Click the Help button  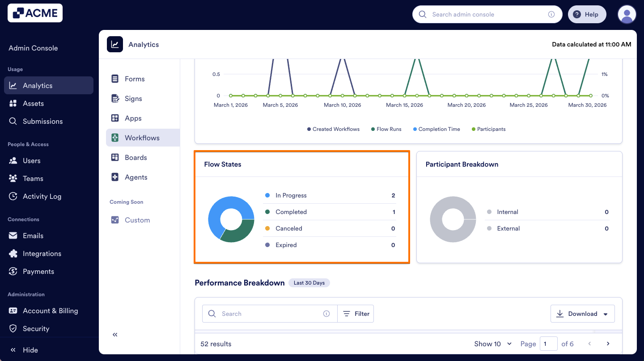coord(587,14)
